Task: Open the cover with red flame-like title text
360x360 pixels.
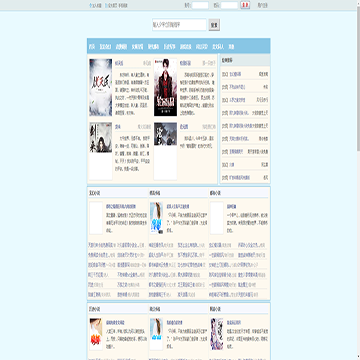Action: click(96, 334)
